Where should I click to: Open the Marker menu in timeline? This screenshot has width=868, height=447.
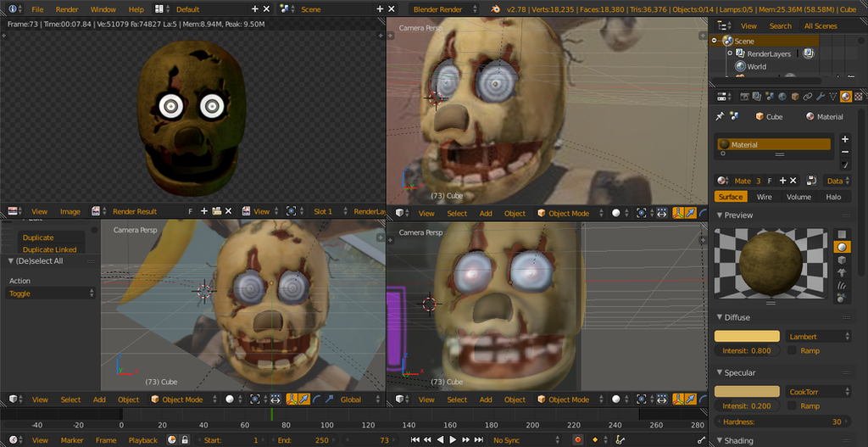coord(72,440)
